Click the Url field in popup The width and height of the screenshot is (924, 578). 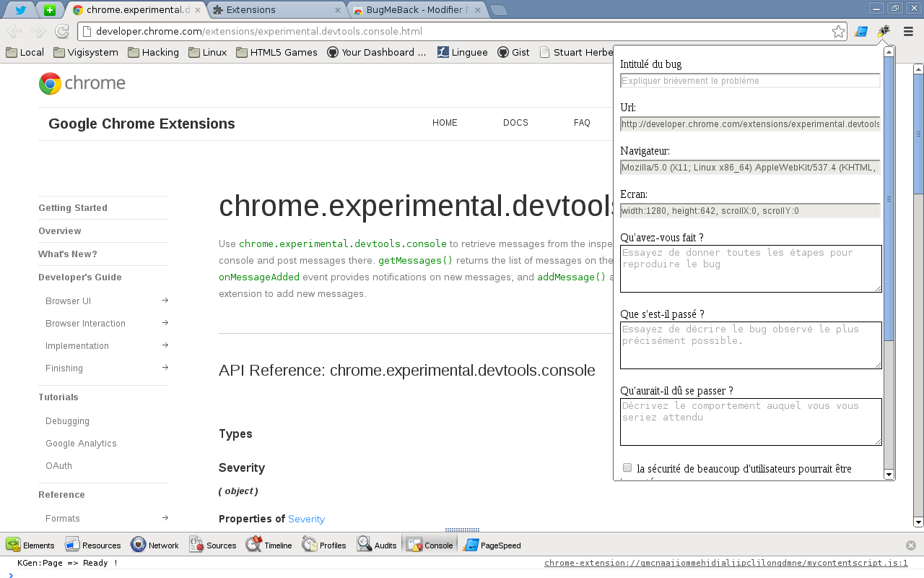point(750,124)
